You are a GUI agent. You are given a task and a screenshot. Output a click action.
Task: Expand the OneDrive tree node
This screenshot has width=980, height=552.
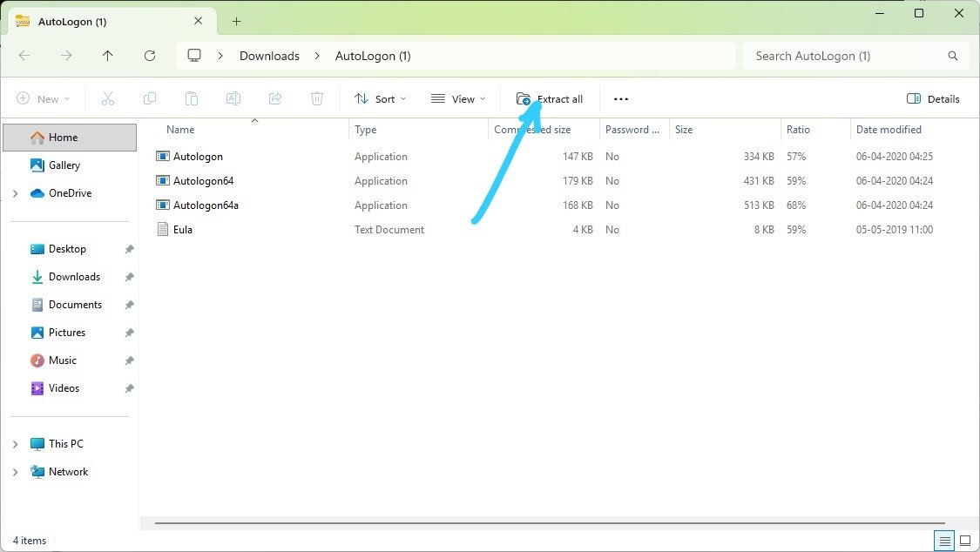click(x=15, y=193)
